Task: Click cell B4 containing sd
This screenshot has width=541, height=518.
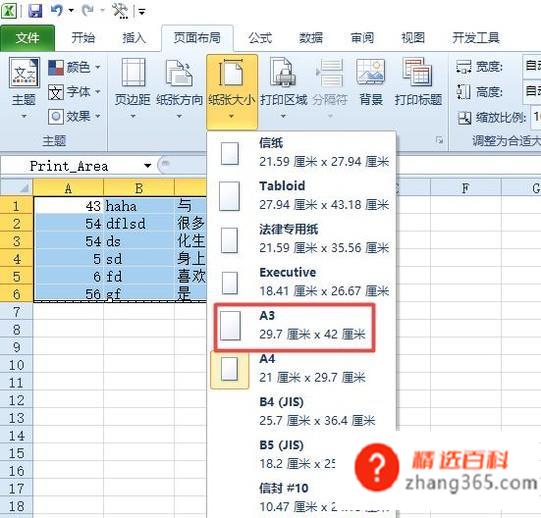Action: pyautogui.click(x=139, y=259)
